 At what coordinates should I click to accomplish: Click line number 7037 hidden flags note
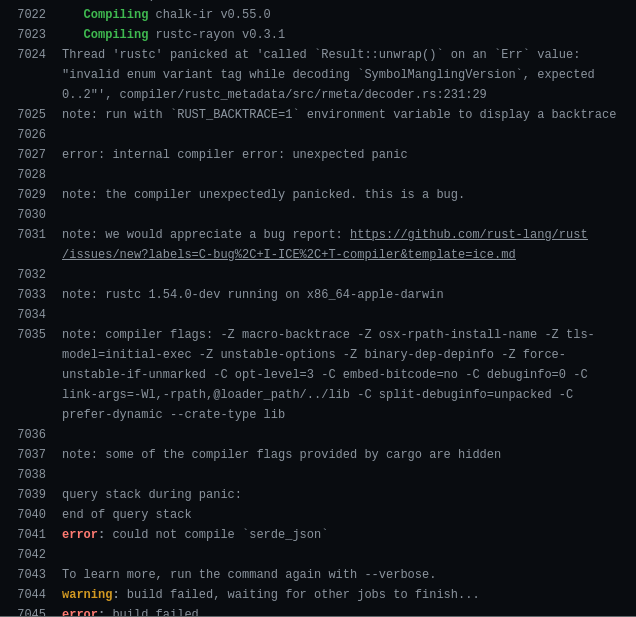point(32,454)
